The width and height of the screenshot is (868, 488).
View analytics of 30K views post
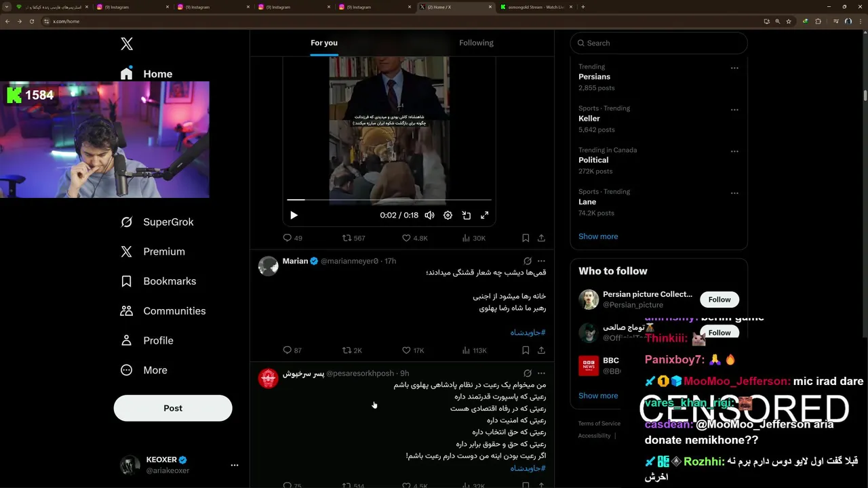tap(473, 238)
